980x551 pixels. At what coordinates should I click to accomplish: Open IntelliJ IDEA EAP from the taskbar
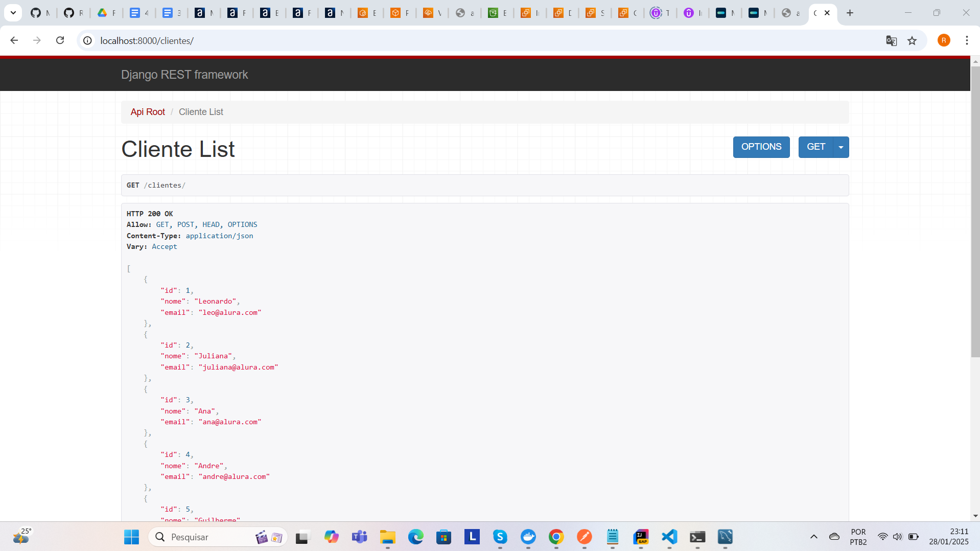pyautogui.click(x=641, y=537)
